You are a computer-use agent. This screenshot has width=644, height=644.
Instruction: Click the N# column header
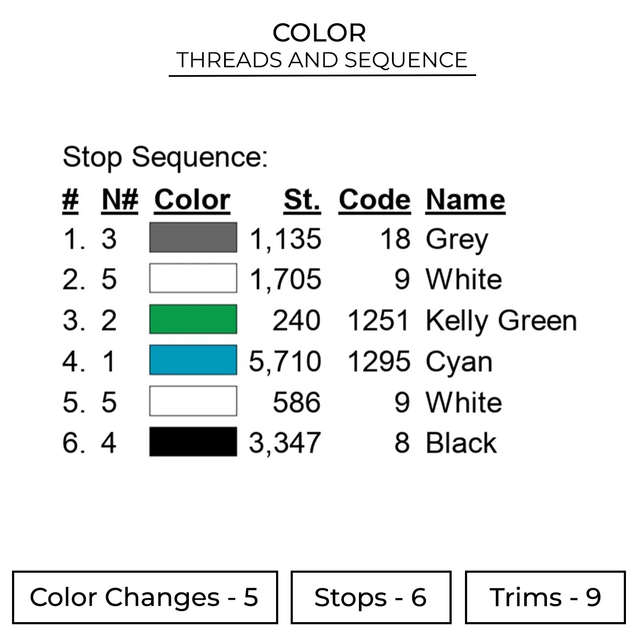click(x=120, y=200)
